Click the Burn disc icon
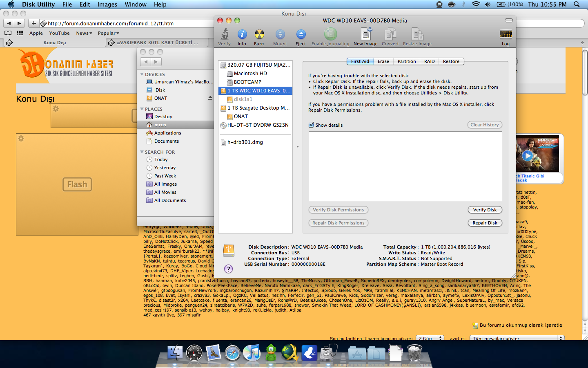 pos(259,34)
